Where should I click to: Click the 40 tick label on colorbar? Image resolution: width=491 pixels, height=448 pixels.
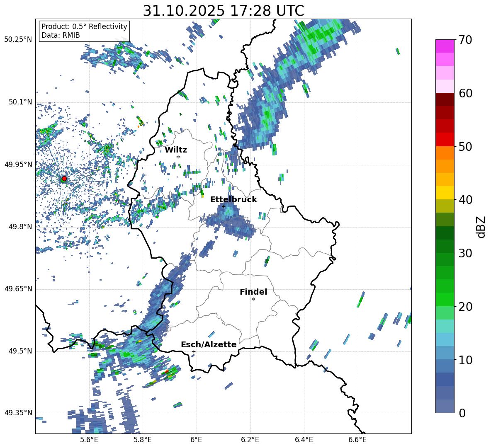(x=465, y=200)
